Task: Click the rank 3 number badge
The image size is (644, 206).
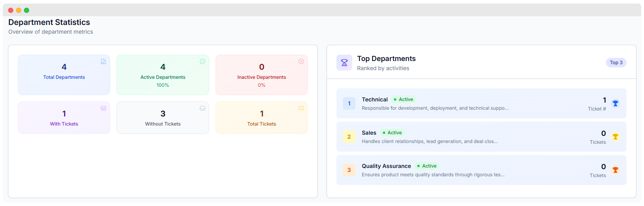Action: tap(349, 170)
